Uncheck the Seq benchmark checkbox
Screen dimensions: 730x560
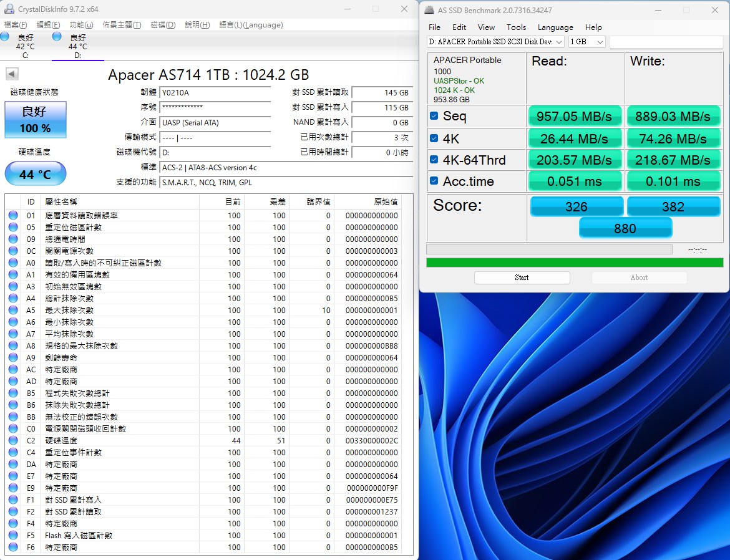pos(434,116)
